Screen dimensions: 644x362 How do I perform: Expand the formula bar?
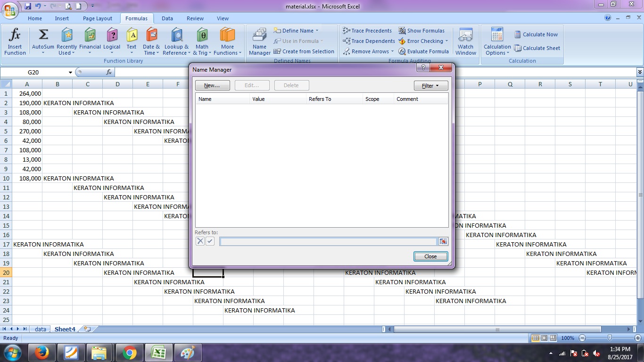pos(640,72)
